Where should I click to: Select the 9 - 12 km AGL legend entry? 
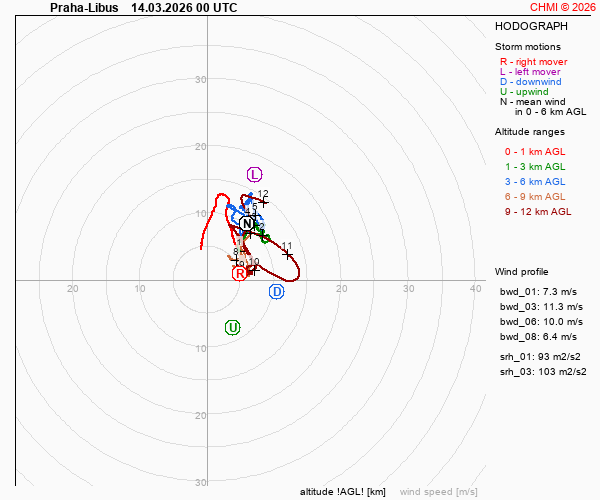538,212
